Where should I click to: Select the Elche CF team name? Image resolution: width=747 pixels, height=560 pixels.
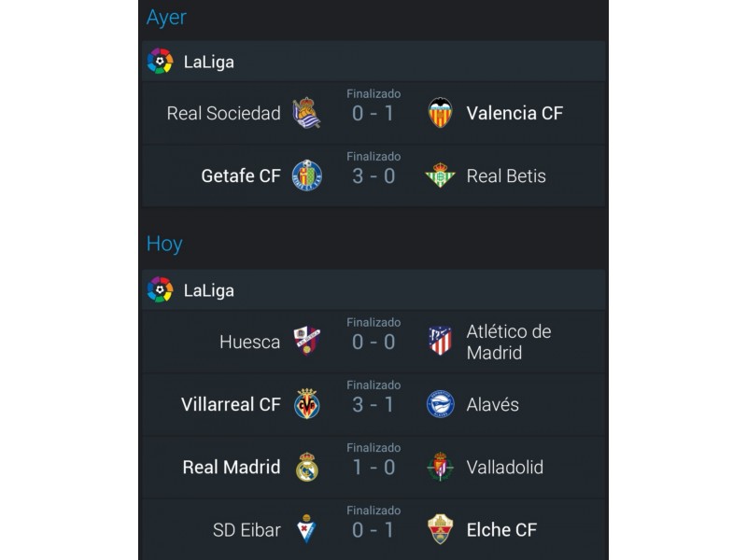pyautogui.click(x=501, y=530)
